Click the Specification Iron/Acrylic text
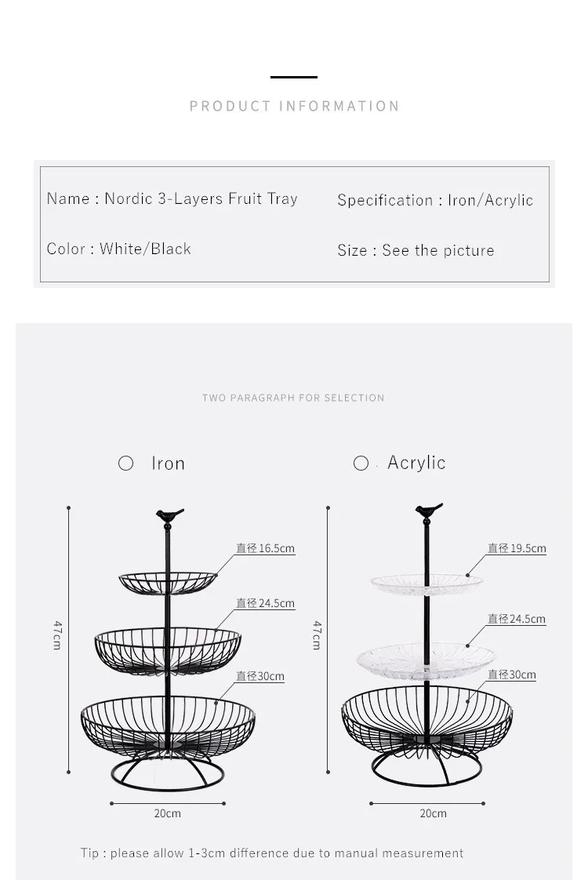This screenshot has height=880, width=588. [435, 200]
